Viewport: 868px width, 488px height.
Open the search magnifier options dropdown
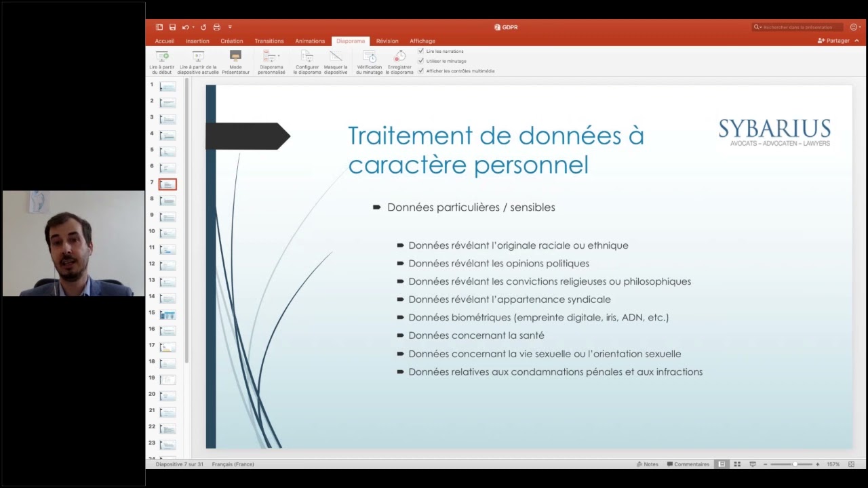(x=757, y=27)
